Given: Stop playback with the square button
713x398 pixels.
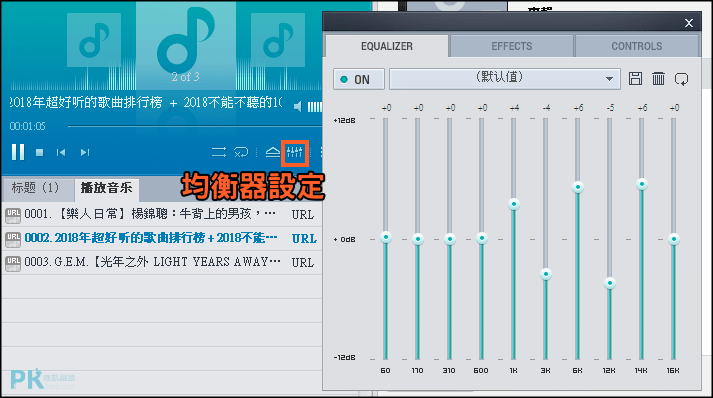Looking at the screenshot, I should [x=40, y=153].
